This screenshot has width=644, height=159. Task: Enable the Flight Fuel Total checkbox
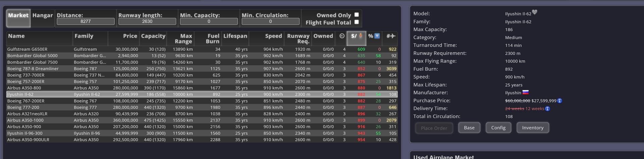(x=357, y=22)
